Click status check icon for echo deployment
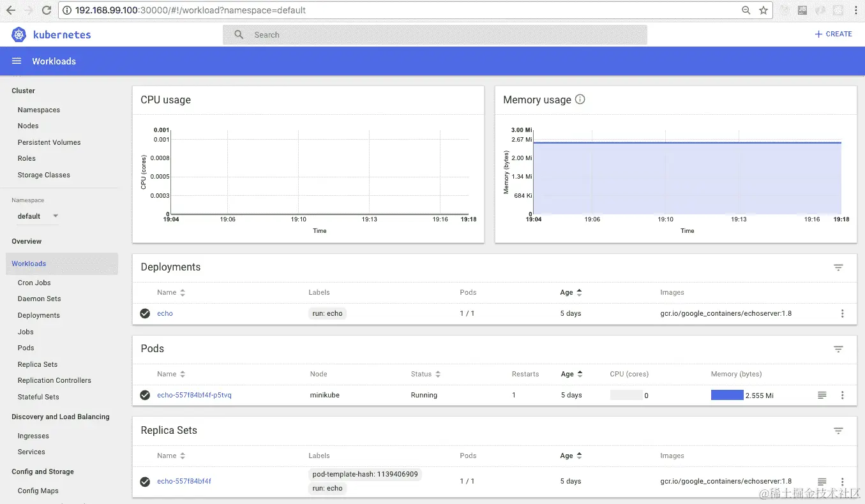 [145, 313]
